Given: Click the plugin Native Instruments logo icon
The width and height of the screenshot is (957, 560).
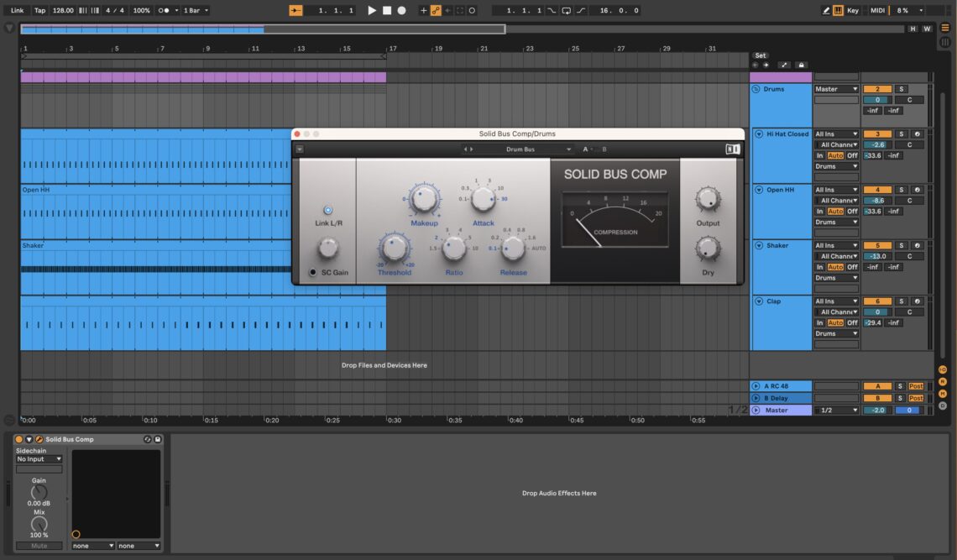Looking at the screenshot, I should tap(732, 149).
